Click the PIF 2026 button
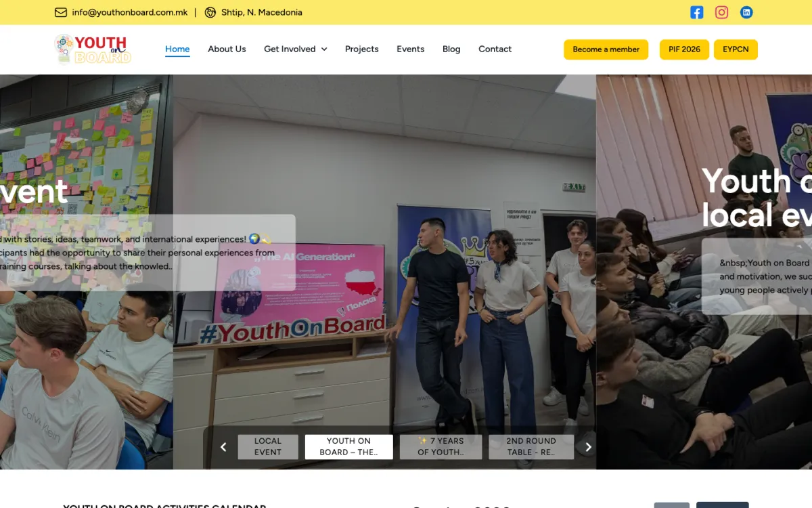 (x=685, y=49)
